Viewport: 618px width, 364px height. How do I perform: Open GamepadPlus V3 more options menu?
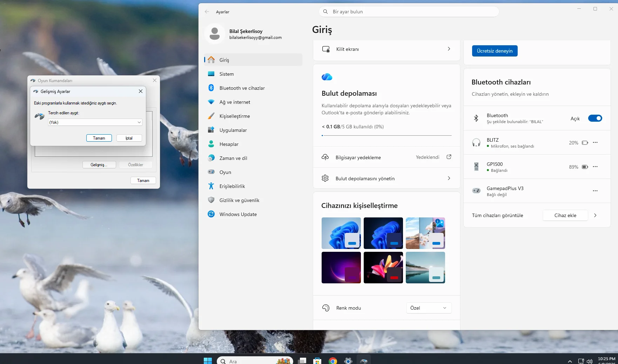[595, 191]
